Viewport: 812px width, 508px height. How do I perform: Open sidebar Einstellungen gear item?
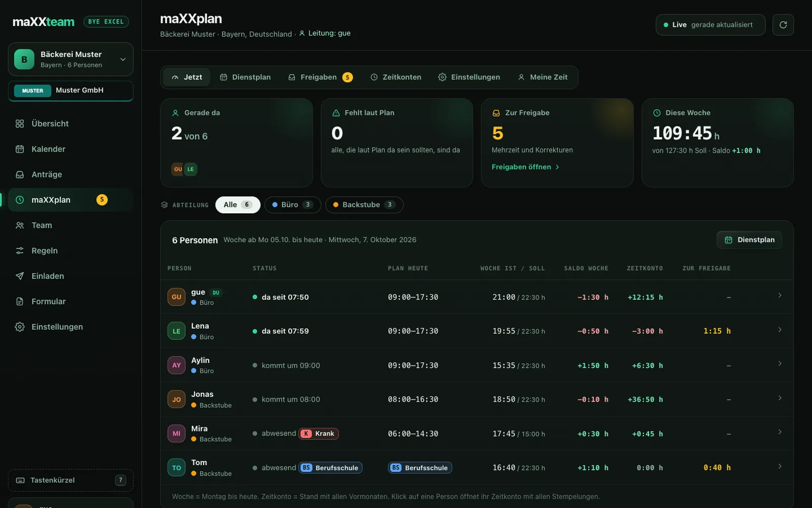point(71,327)
